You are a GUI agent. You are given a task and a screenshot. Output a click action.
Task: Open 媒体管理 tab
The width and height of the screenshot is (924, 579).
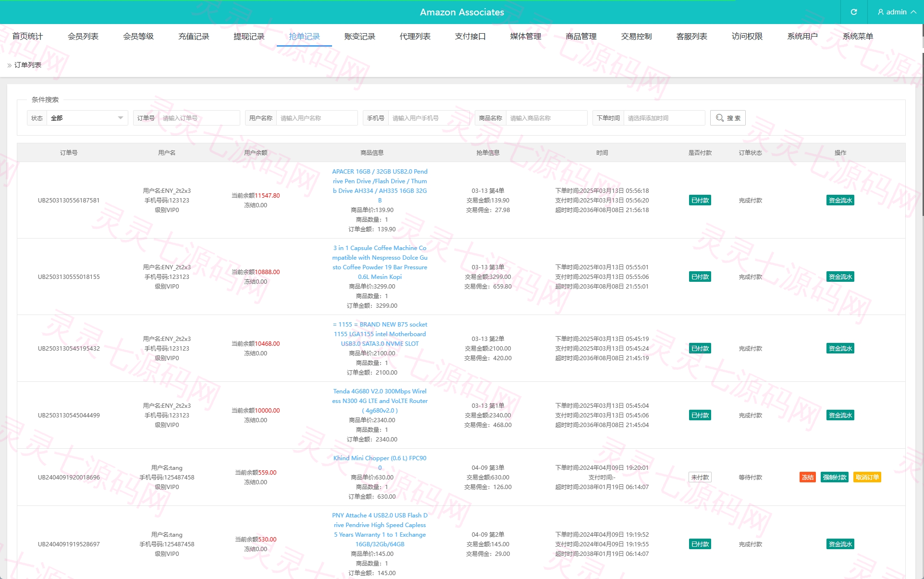click(x=526, y=36)
